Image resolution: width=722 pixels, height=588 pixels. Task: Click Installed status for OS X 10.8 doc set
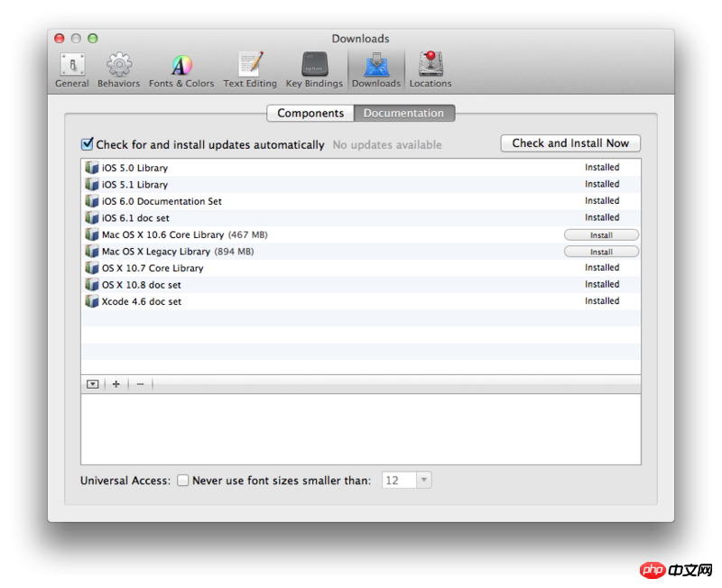pos(602,284)
